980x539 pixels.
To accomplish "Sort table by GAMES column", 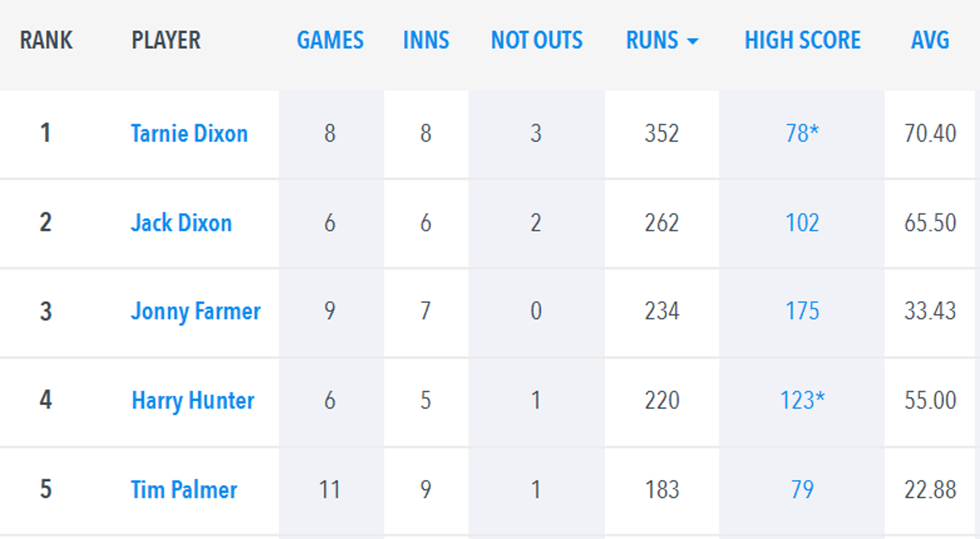I will (330, 40).
